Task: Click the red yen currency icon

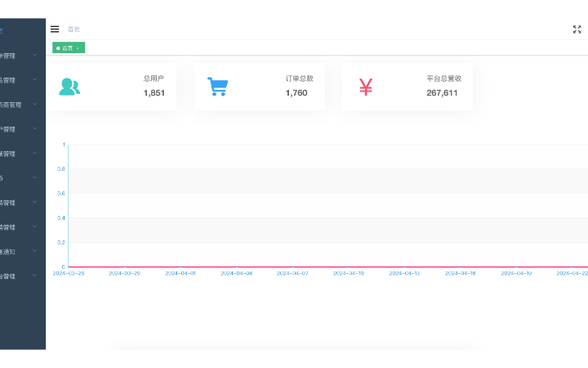Action: (366, 87)
